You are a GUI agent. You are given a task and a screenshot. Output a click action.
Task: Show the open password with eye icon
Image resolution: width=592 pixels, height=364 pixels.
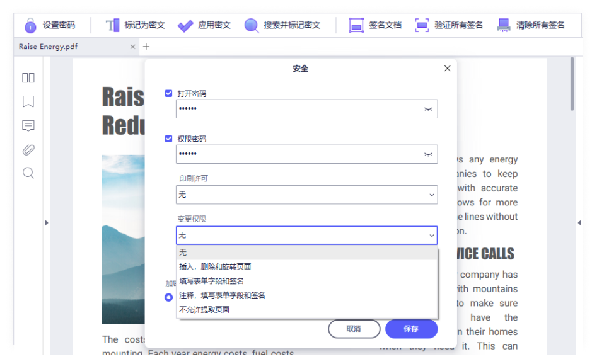coord(428,109)
